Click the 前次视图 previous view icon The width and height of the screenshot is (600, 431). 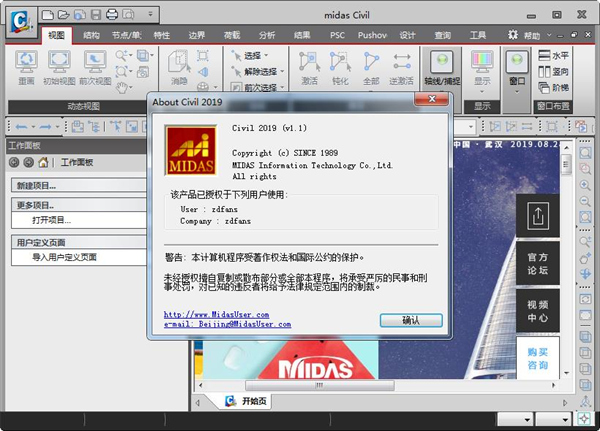pos(95,67)
